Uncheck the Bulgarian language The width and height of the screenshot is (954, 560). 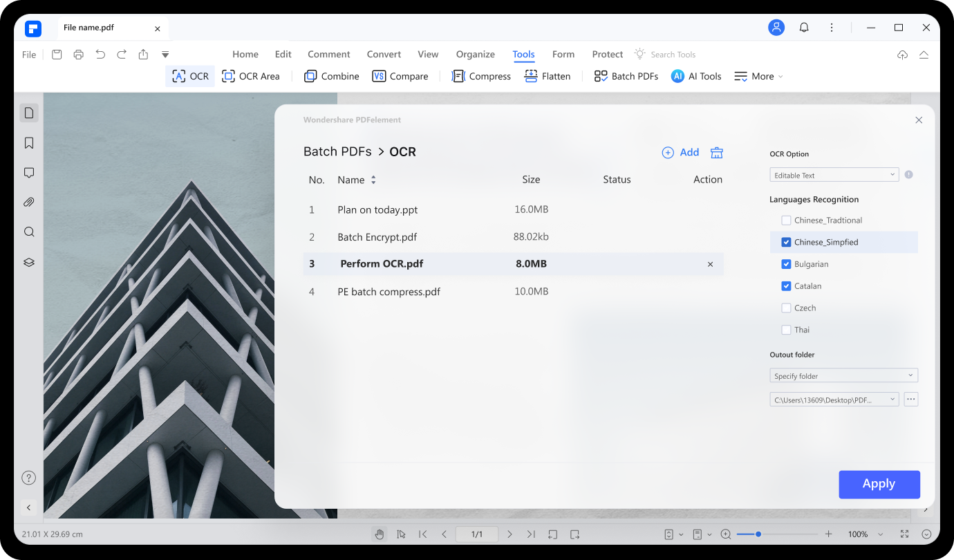(786, 264)
